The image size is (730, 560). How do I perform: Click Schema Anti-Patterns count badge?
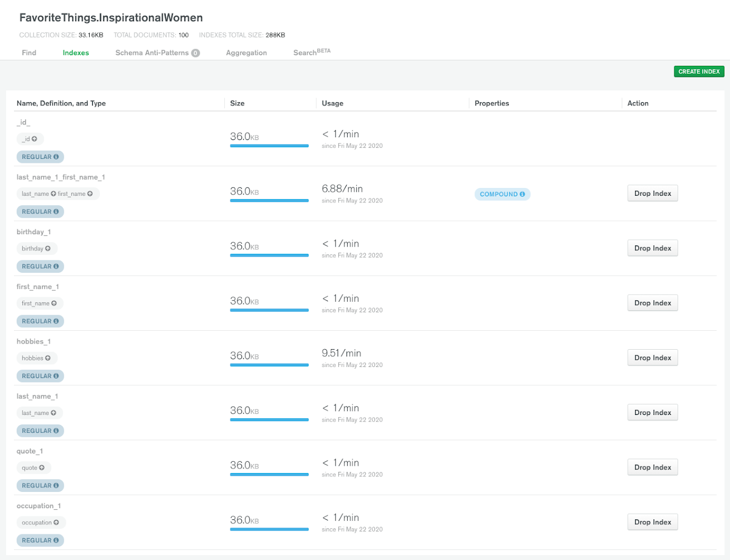[195, 53]
